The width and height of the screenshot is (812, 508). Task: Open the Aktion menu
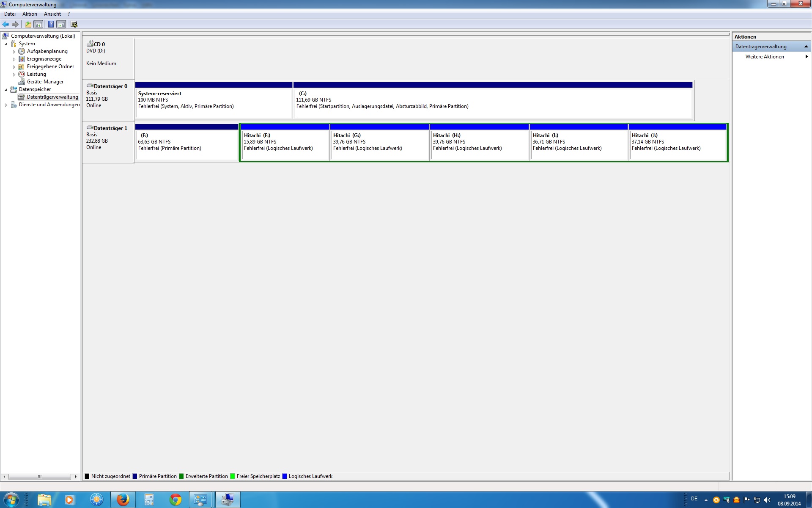30,14
